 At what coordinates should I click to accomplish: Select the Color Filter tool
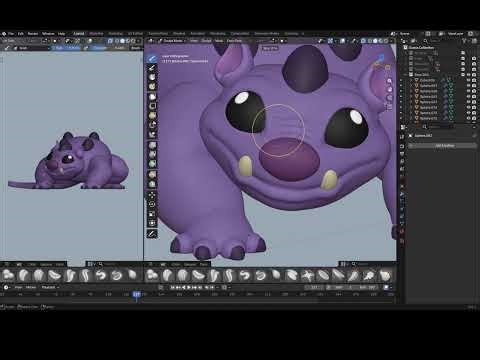click(152, 164)
